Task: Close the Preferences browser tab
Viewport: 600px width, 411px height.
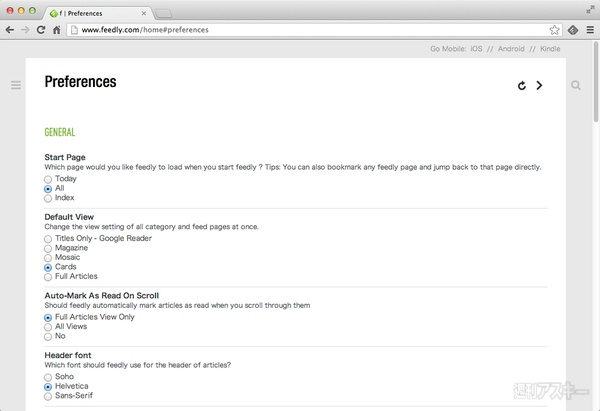Action: coord(143,13)
